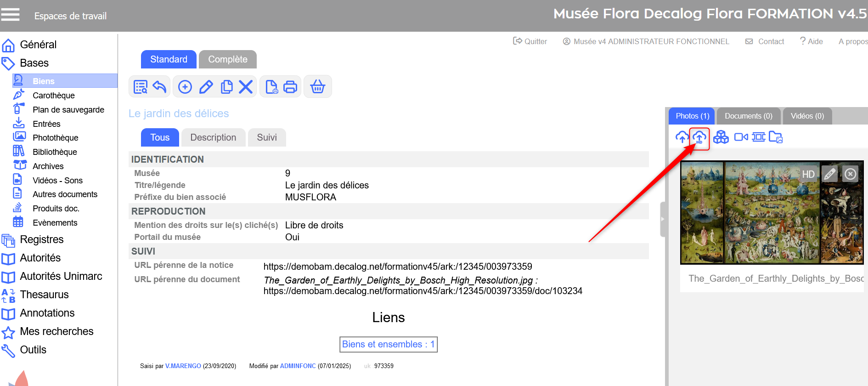Open the hamburger menu at top left

click(10, 15)
